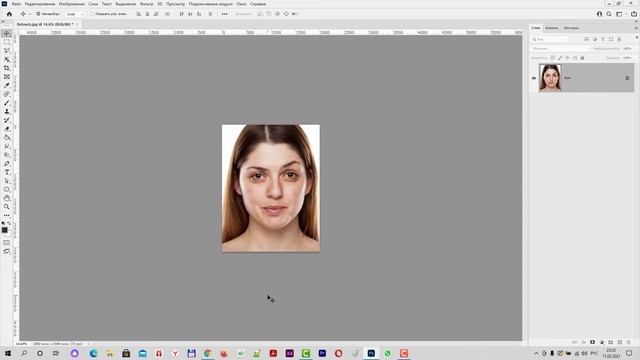The height and width of the screenshot is (360, 640).
Task: Enable the Автовыбор checkbox
Action: [x=38, y=14]
